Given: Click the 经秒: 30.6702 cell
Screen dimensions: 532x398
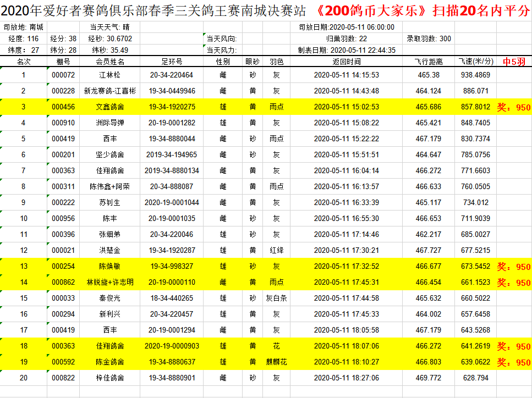Looking at the screenshot, I should [109, 38].
